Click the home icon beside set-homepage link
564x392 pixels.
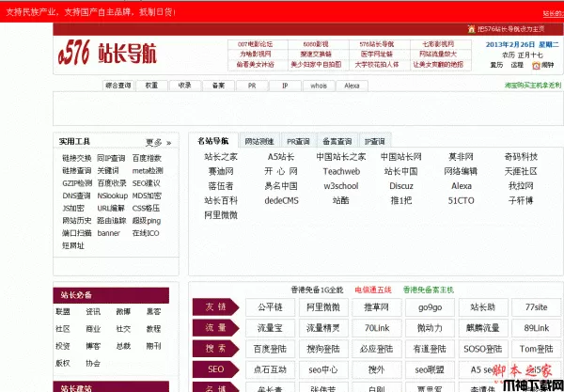[471, 29]
